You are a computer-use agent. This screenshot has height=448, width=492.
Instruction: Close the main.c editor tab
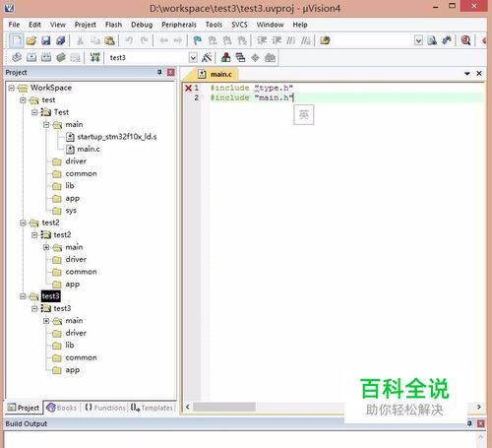(479, 74)
